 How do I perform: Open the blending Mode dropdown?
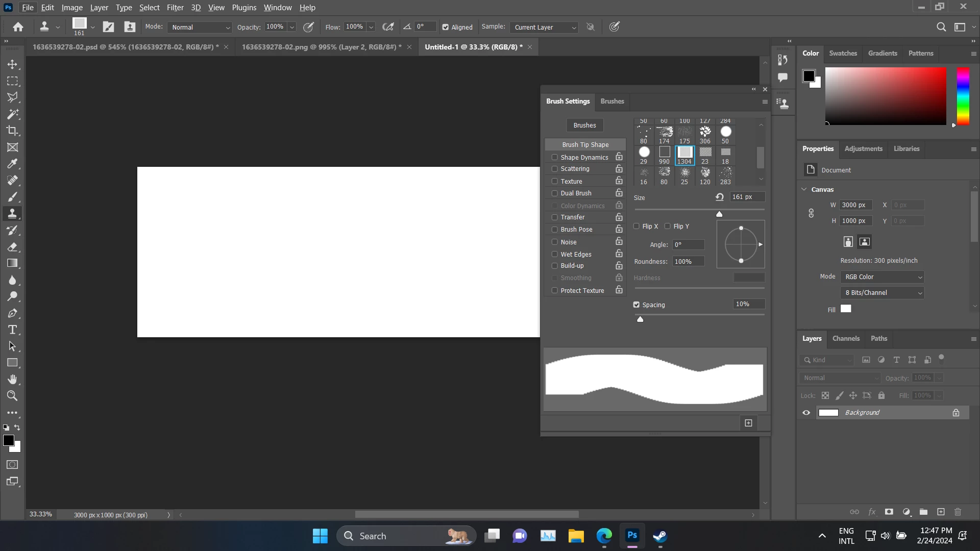point(200,28)
